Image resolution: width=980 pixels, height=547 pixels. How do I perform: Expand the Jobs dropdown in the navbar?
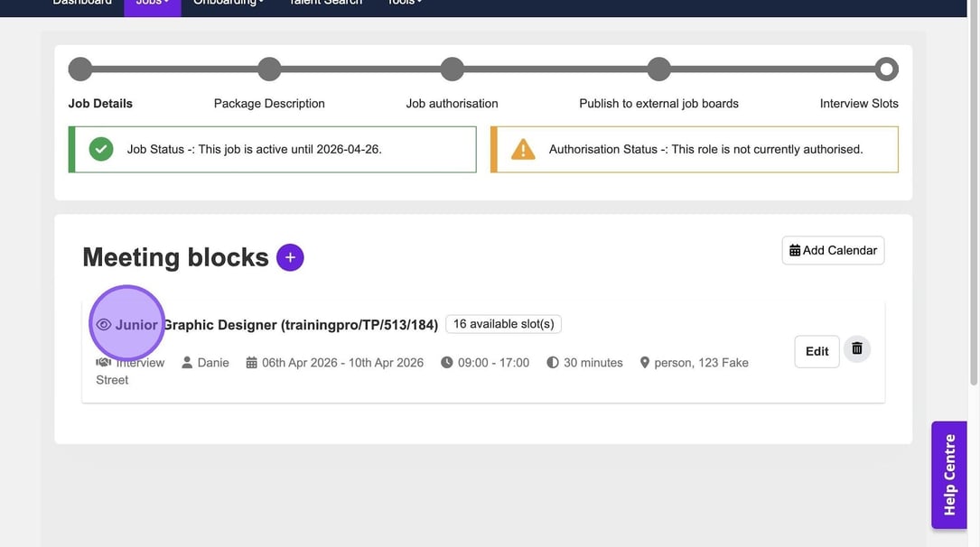[x=152, y=4]
